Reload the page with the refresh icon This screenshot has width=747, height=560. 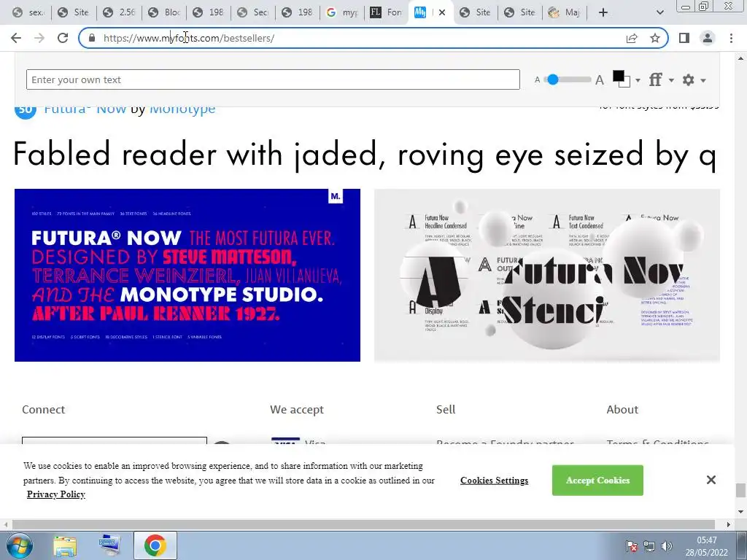[63, 38]
